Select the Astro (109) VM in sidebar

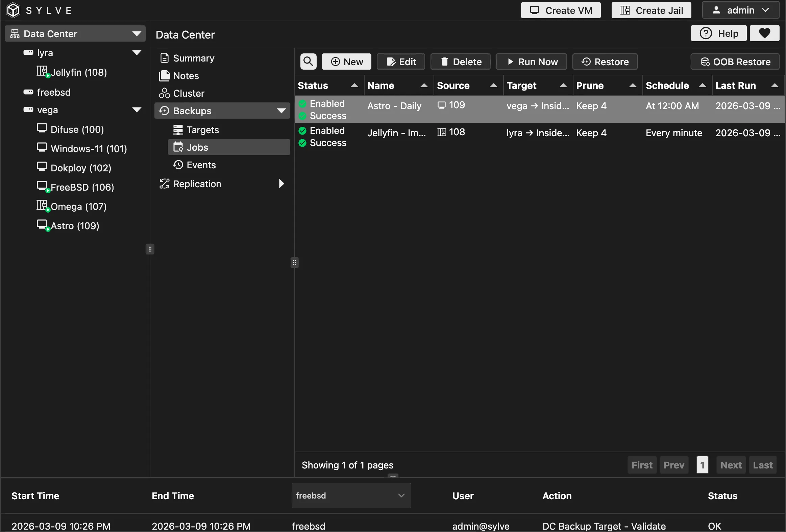74,225
